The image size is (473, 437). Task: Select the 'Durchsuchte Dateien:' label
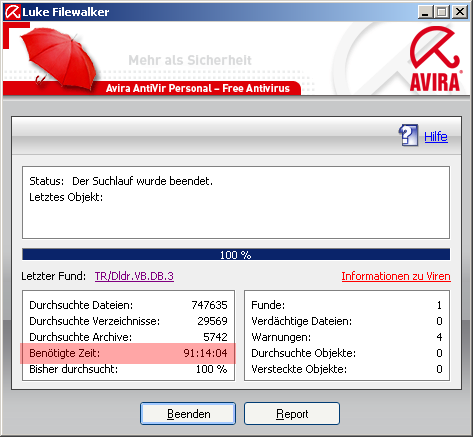tap(81, 305)
